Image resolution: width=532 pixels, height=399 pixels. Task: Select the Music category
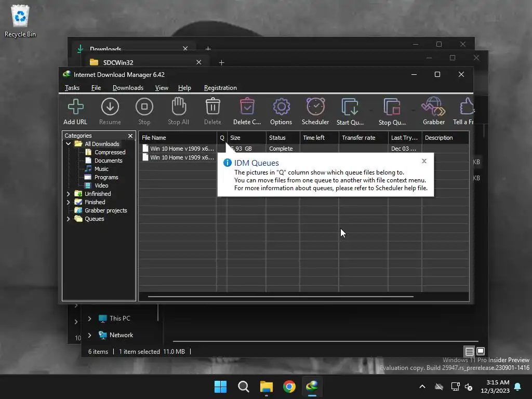click(x=101, y=169)
